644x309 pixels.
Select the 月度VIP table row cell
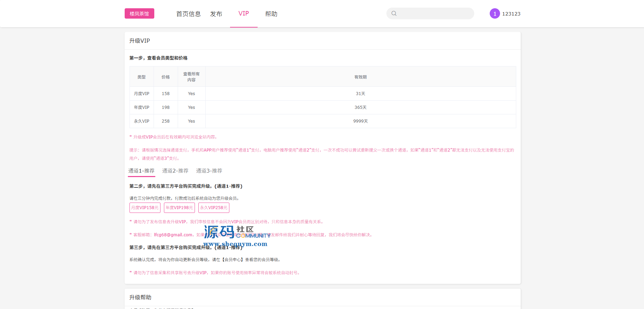coord(142,94)
